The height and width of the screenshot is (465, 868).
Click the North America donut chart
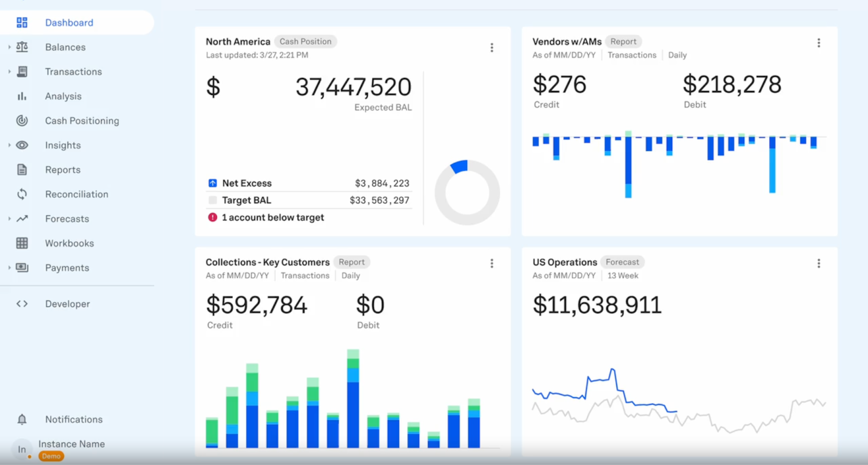point(467,192)
